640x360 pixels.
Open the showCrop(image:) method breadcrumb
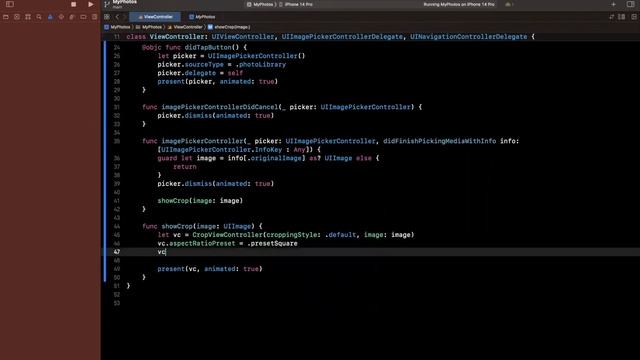(229, 27)
